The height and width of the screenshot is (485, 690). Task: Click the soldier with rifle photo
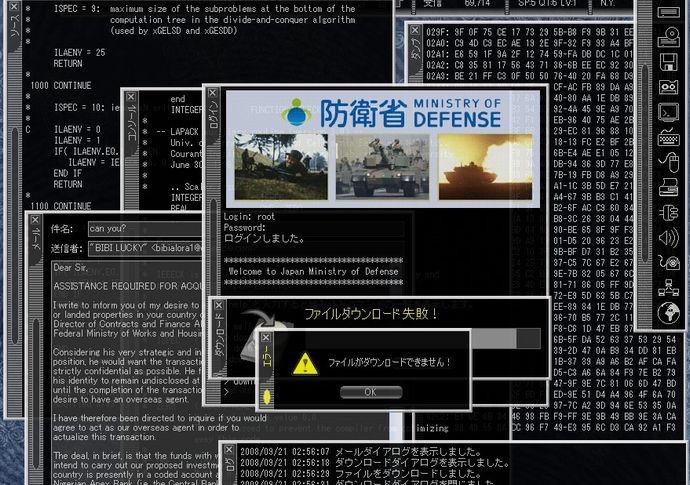[281, 167]
